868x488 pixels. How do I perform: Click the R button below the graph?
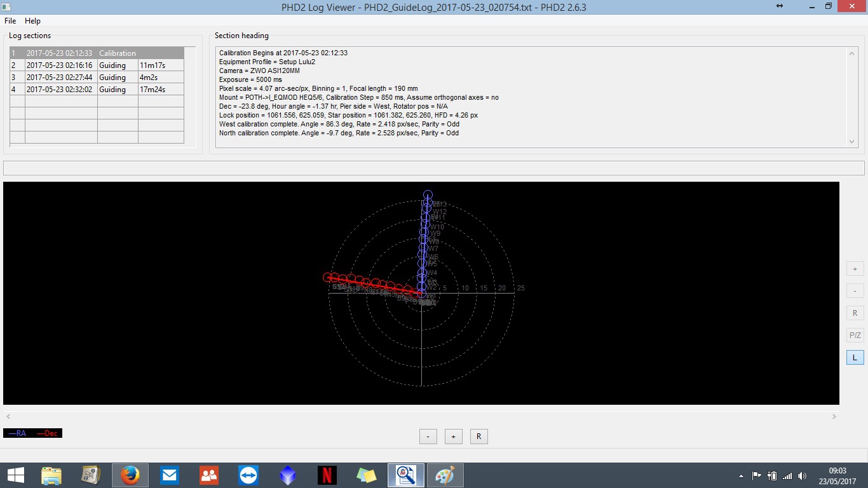tap(478, 437)
